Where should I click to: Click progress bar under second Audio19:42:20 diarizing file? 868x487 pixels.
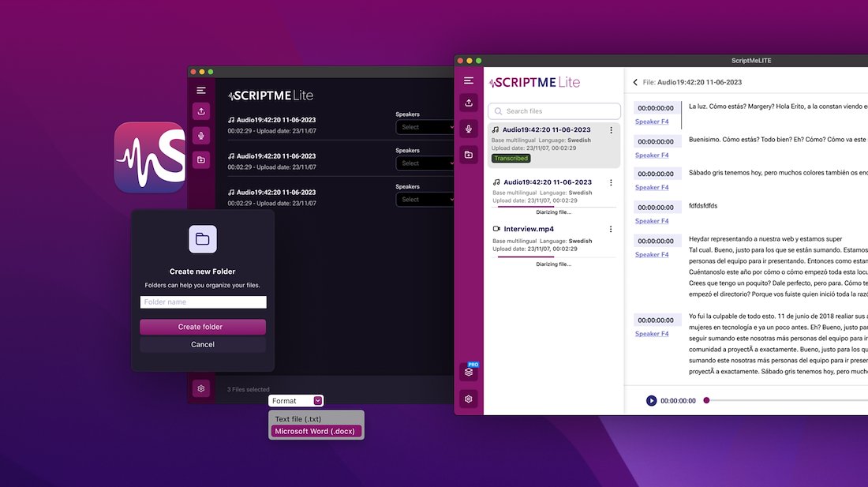click(554, 207)
